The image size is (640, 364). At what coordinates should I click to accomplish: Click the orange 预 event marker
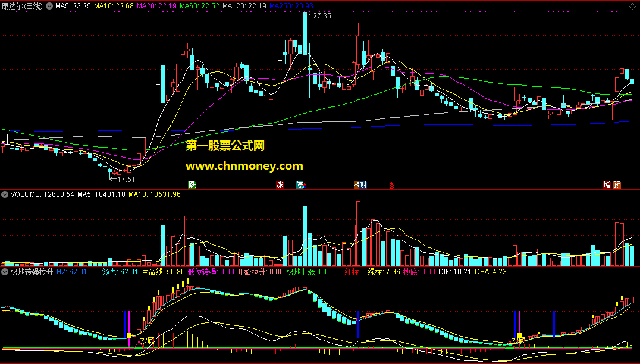(617, 185)
